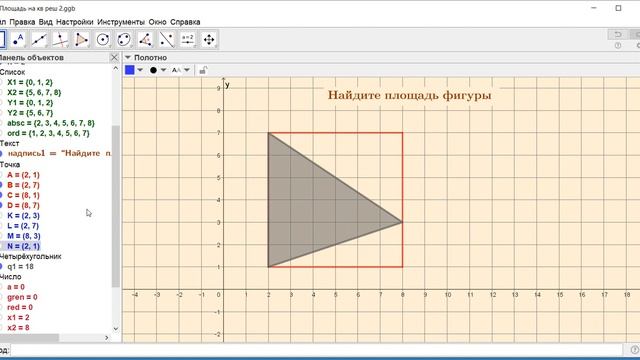Click the help icon below Undo
640x360 pixels.
(618, 46)
